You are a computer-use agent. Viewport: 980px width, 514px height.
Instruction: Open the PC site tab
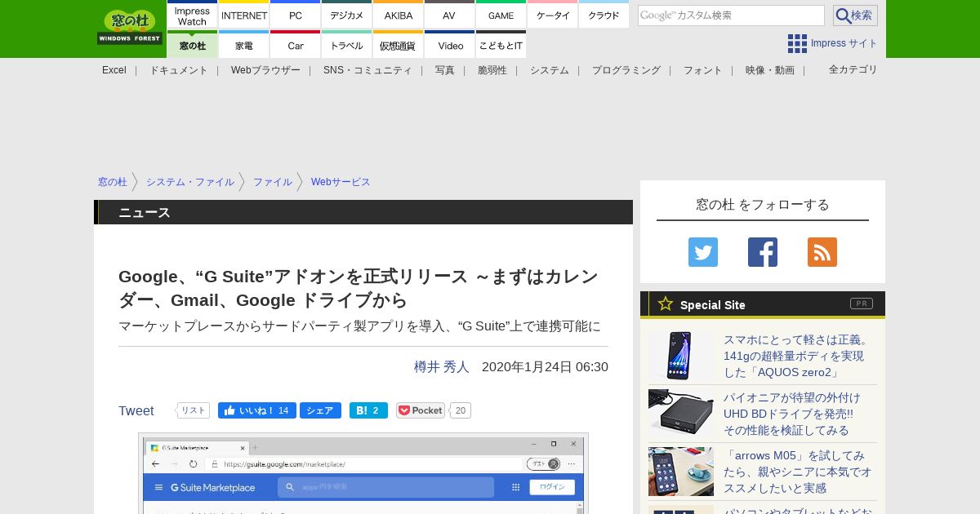[x=295, y=15]
